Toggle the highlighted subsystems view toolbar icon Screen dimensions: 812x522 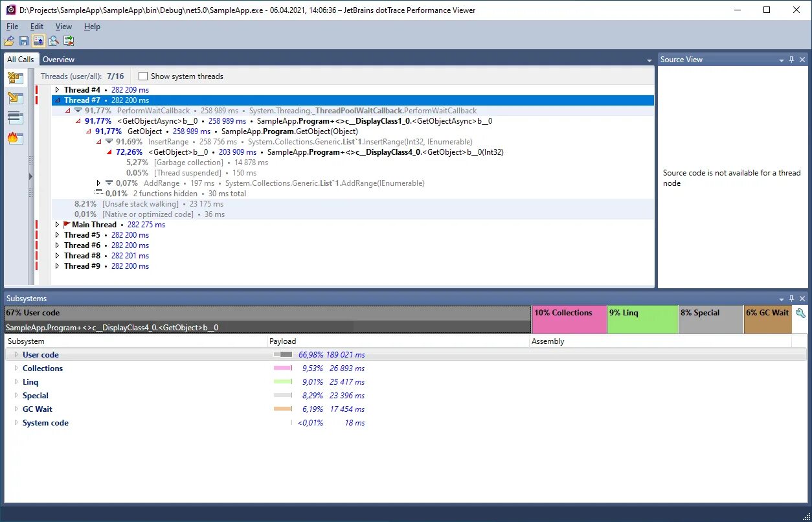tap(38, 41)
